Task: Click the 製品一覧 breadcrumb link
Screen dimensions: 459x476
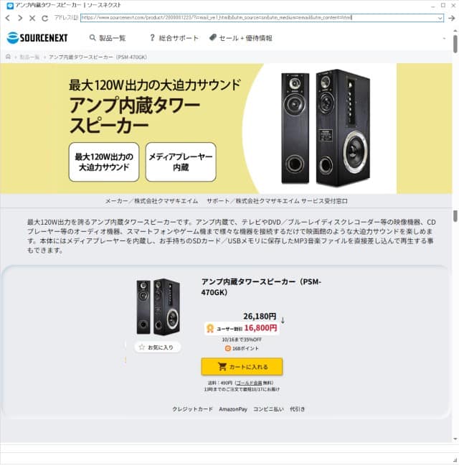Action: coord(29,57)
